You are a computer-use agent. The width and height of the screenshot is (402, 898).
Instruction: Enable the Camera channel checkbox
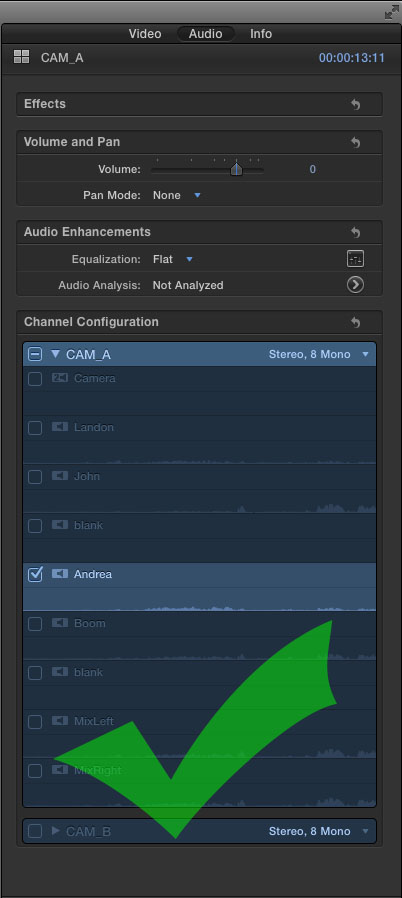(35, 379)
